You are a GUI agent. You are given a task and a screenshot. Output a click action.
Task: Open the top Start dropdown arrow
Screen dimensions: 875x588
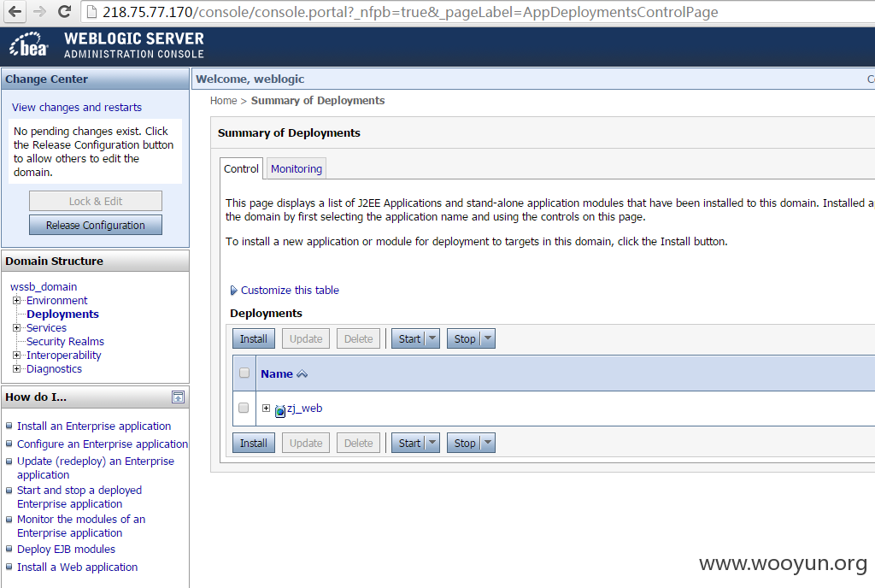tap(432, 338)
